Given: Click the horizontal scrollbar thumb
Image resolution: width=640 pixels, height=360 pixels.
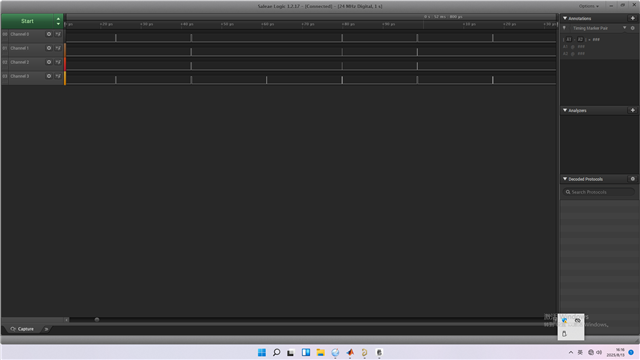Looking at the screenshot, I should (97, 320).
